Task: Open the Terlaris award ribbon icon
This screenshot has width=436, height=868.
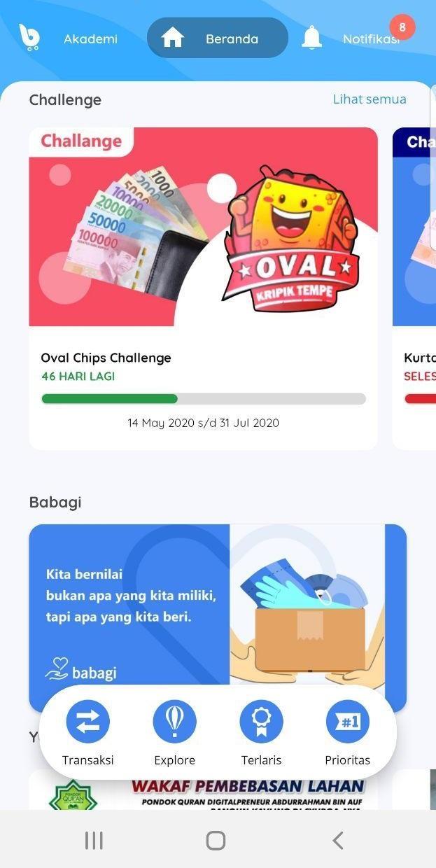Action: (261, 722)
